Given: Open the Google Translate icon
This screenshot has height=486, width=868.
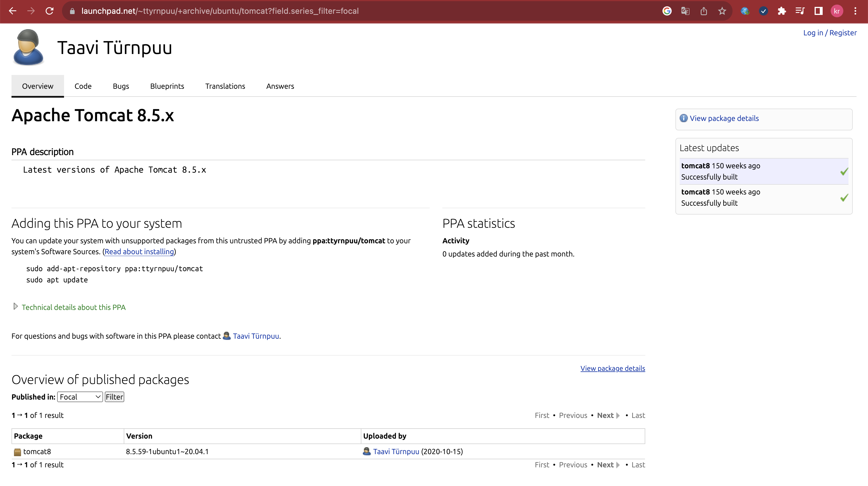Looking at the screenshot, I should pos(685,11).
